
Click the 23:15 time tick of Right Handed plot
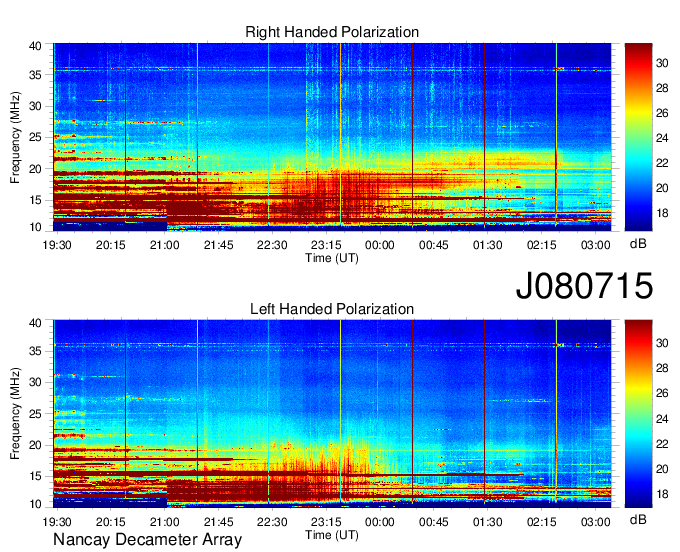tap(326, 245)
